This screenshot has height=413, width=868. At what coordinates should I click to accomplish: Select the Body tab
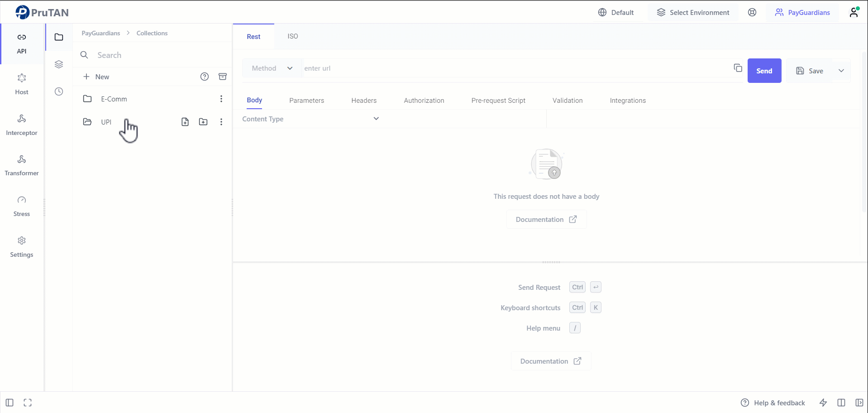click(254, 100)
